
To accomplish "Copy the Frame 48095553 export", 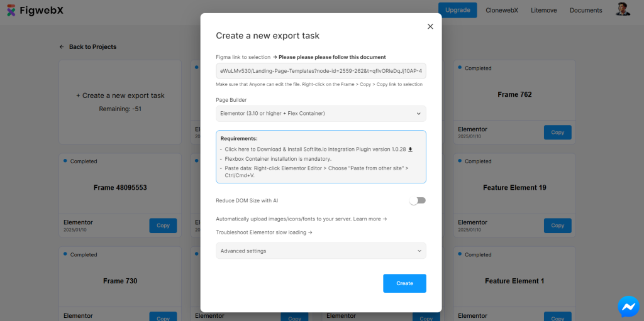I will pyautogui.click(x=163, y=226).
